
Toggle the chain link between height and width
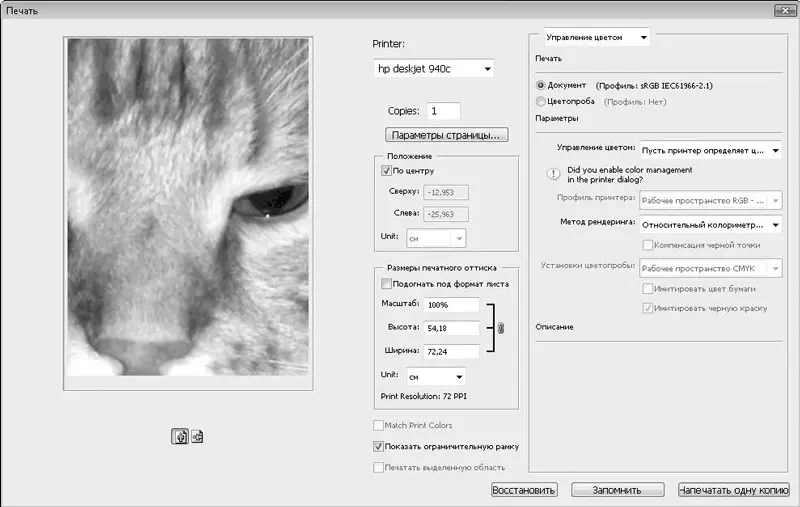coord(501,327)
